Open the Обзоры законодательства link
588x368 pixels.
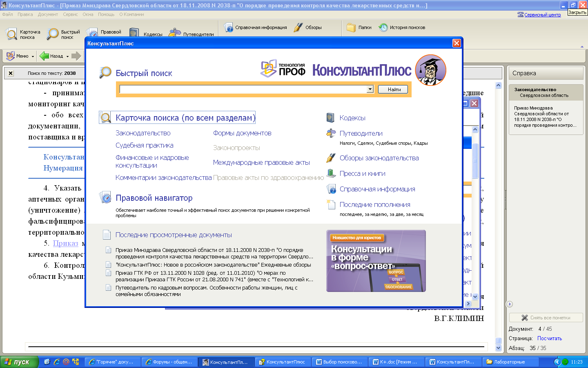pos(379,158)
